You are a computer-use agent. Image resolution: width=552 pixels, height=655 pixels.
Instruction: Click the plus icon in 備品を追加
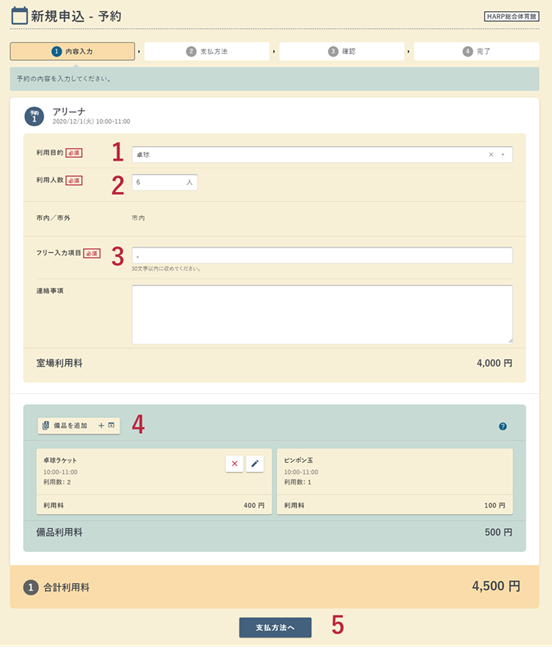tap(101, 426)
